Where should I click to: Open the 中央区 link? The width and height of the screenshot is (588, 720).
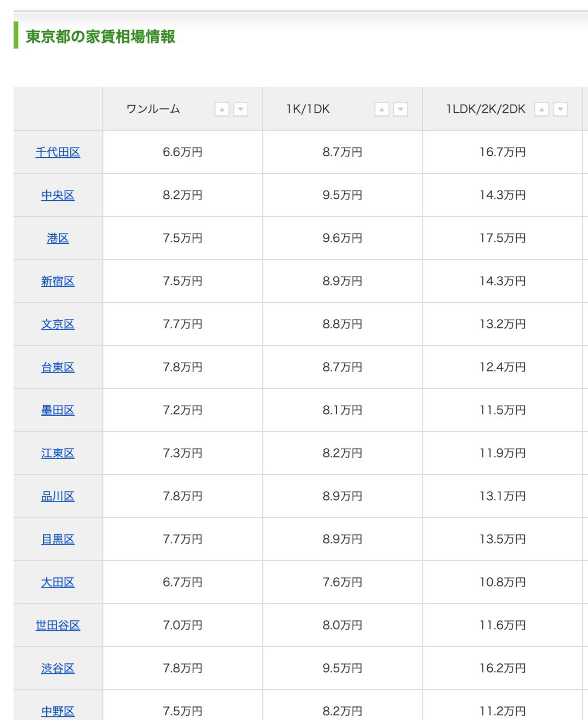pyautogui.click(x=58, y=196)
